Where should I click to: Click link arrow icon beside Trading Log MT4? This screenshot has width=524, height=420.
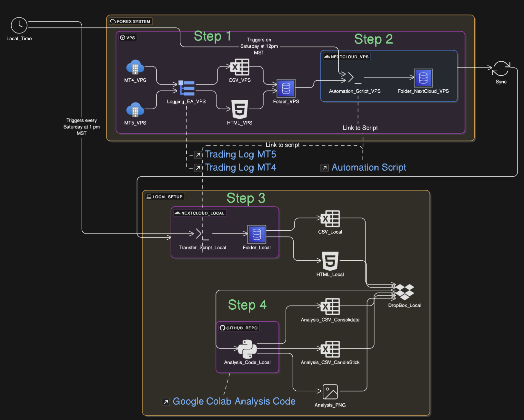198,168
